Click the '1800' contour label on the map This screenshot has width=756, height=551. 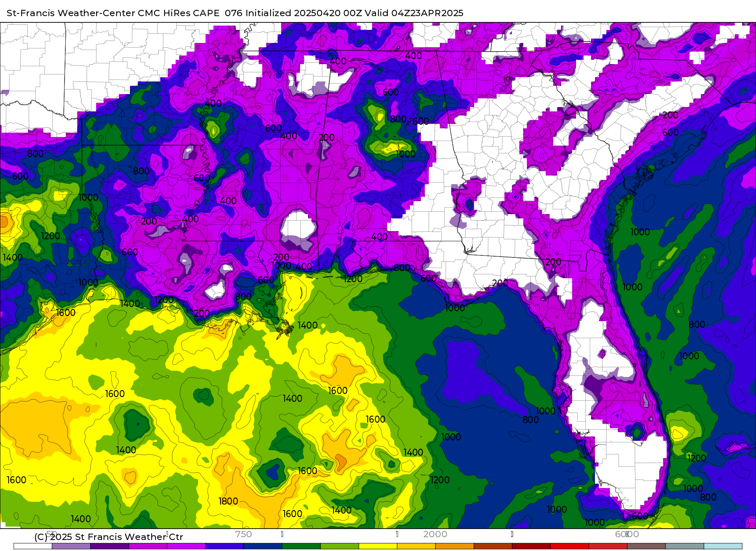228,501
